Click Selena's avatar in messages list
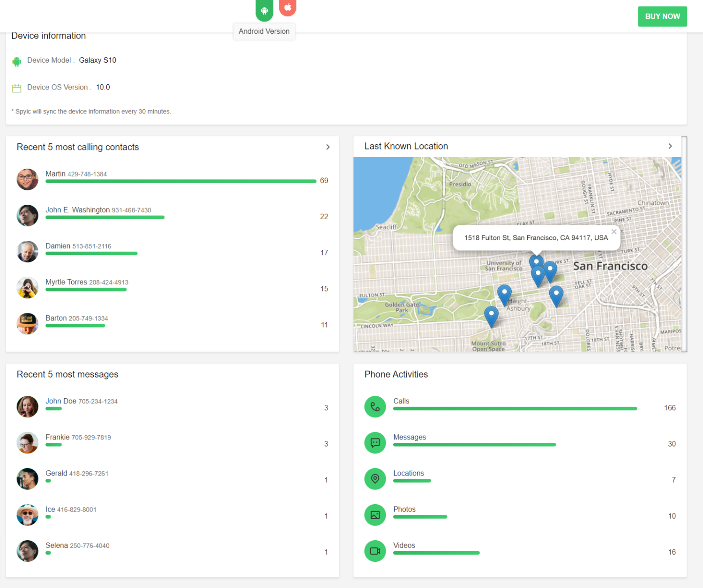The width and height of the screenshot is (703, 588). [x=28, y=551]
